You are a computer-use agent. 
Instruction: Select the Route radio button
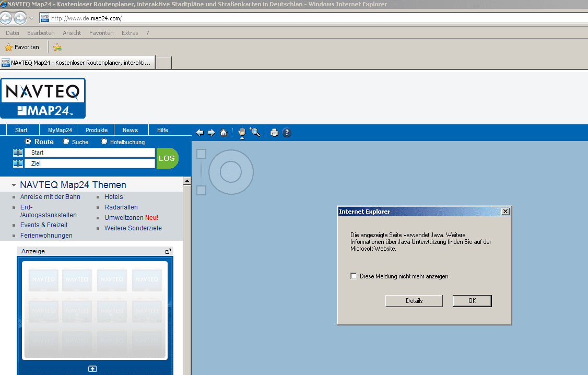(28, 142)
